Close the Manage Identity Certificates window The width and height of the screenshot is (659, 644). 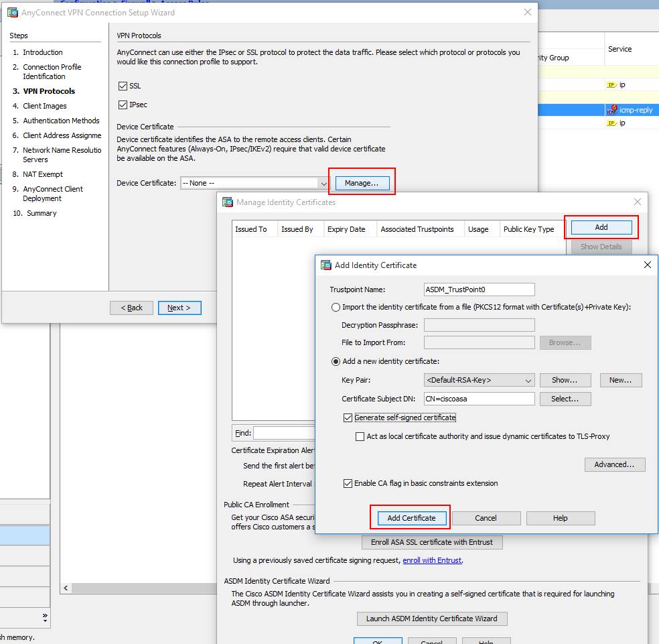coord(638,202)
